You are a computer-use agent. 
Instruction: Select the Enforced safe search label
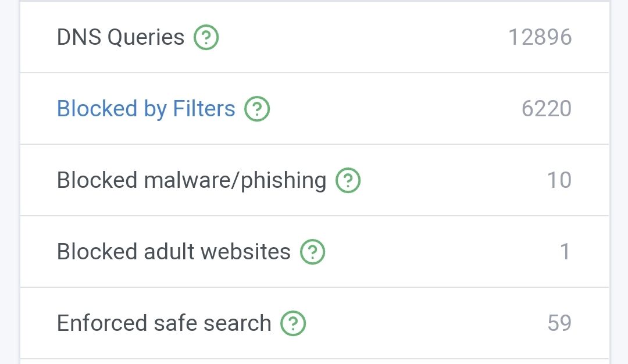(x=164, y=323)
